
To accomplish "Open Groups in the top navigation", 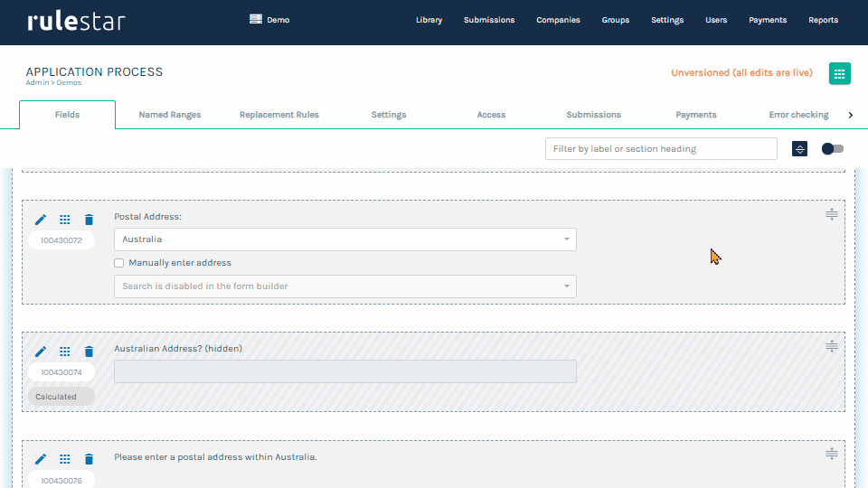I will click(x=616, y=20).
